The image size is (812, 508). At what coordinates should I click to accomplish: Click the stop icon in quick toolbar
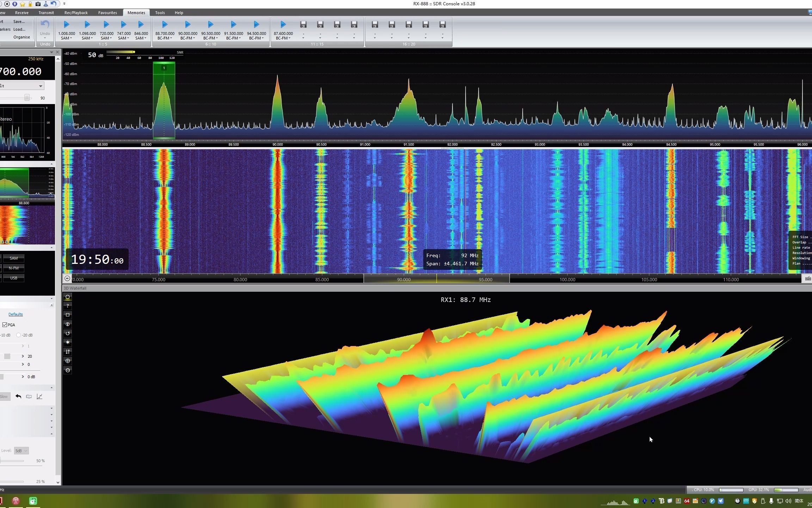[7, 4]
